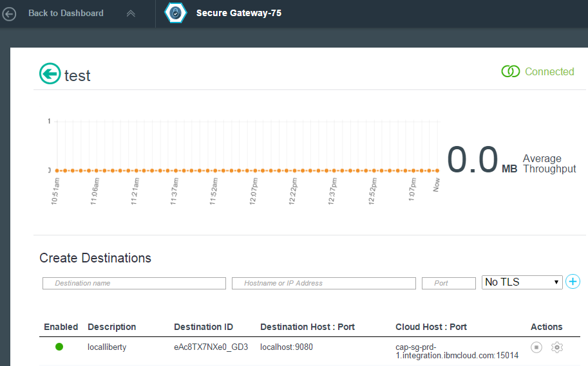The height and width of the screenshot is (366, 588).
Task: Click the Create Destinations heading
Action: (95, 258)
